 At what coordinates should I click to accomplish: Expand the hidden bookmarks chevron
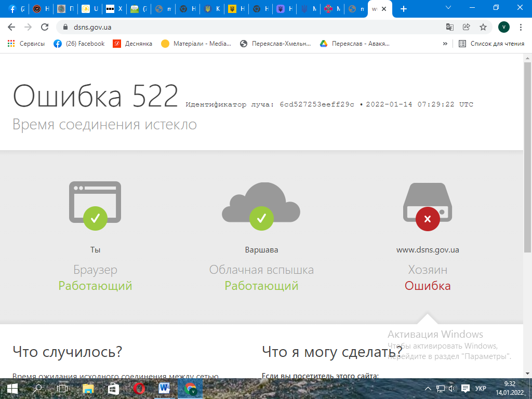tap(445, 44)
